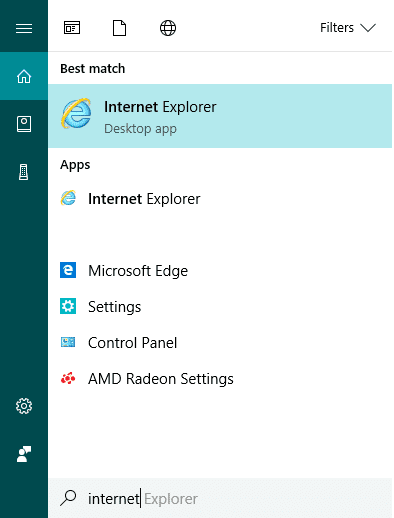The image size is (394, 518).
Task: Click the "Best match" heading
Action: [93, 68]
